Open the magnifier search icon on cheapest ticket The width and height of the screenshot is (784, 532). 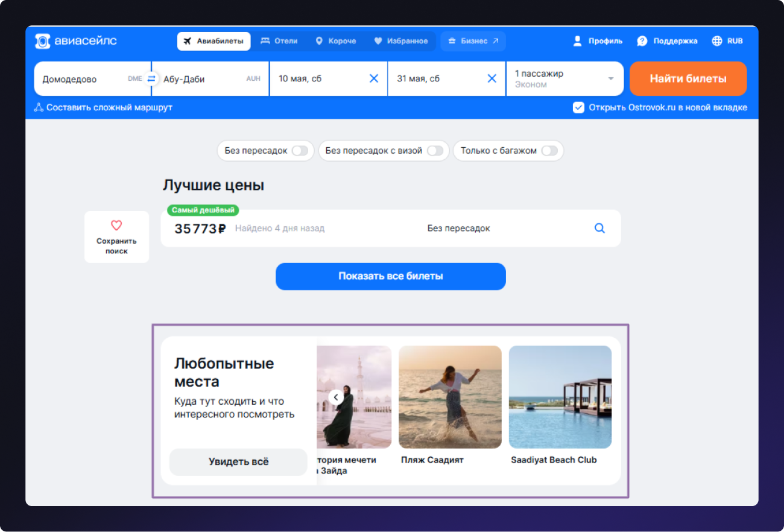(x=599, y=228)
